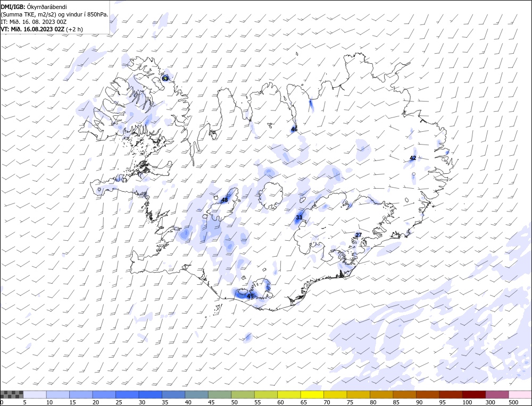This screenshot has height=406, width=532.
Task: Click the 25-30 legend color swatch
Action: [x=127, y=394]
